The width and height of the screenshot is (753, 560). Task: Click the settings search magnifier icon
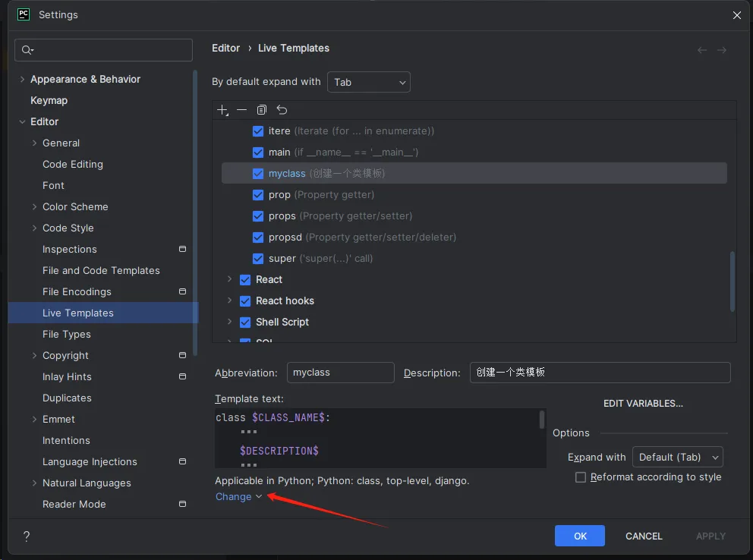pos(27,50)
